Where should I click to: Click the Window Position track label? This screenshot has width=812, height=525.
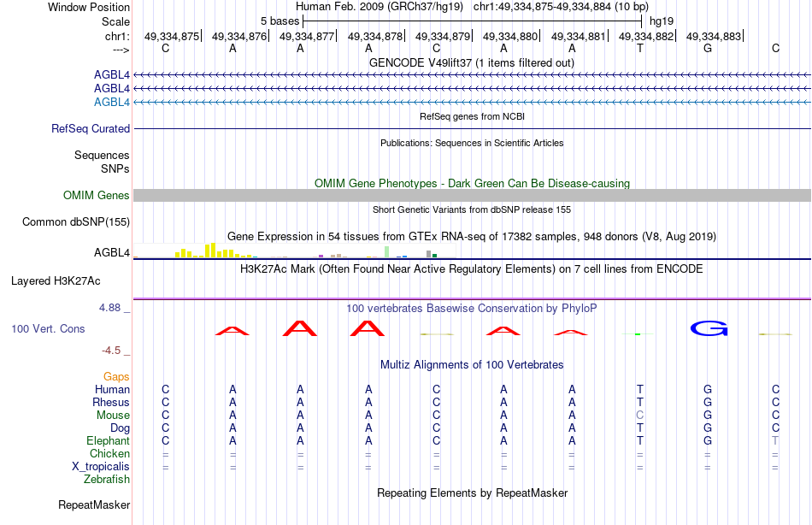[x=89, y=7]
